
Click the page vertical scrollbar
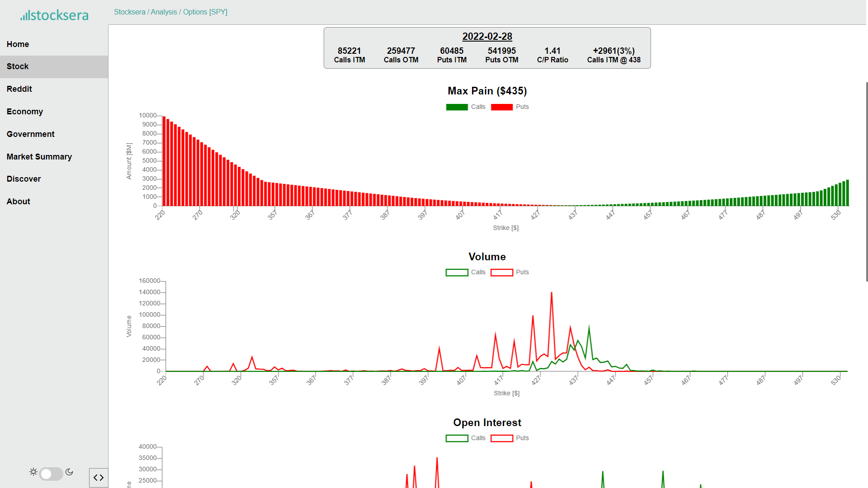click(866, 181)
